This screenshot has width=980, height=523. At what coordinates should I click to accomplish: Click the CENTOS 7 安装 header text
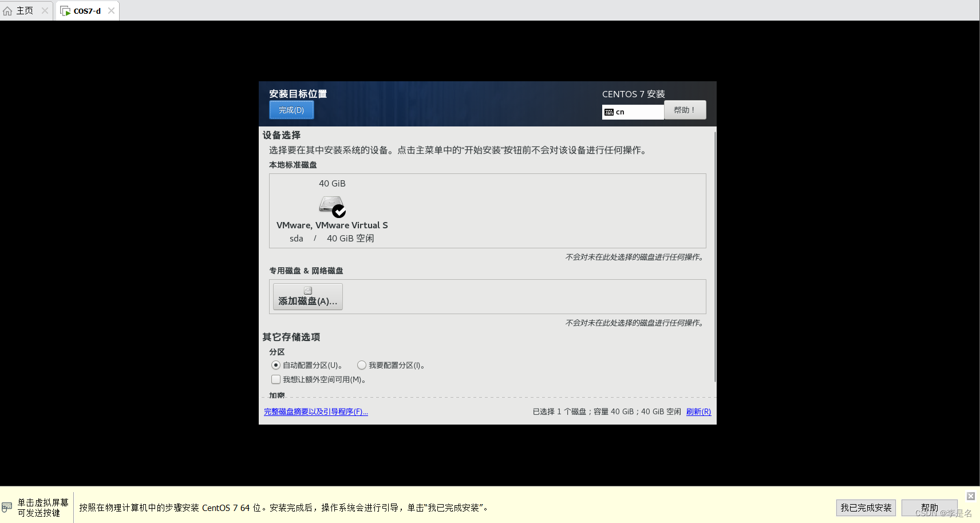(633, 94)
